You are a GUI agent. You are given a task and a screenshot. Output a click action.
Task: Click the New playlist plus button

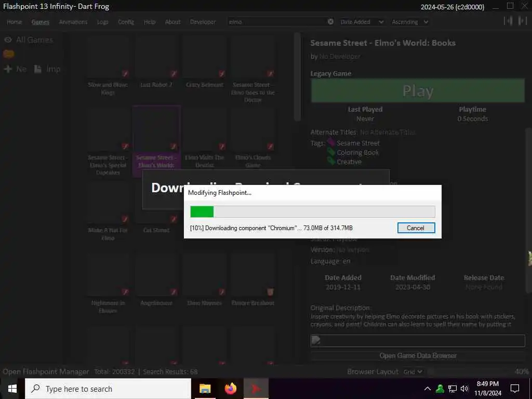pos(15,69)
